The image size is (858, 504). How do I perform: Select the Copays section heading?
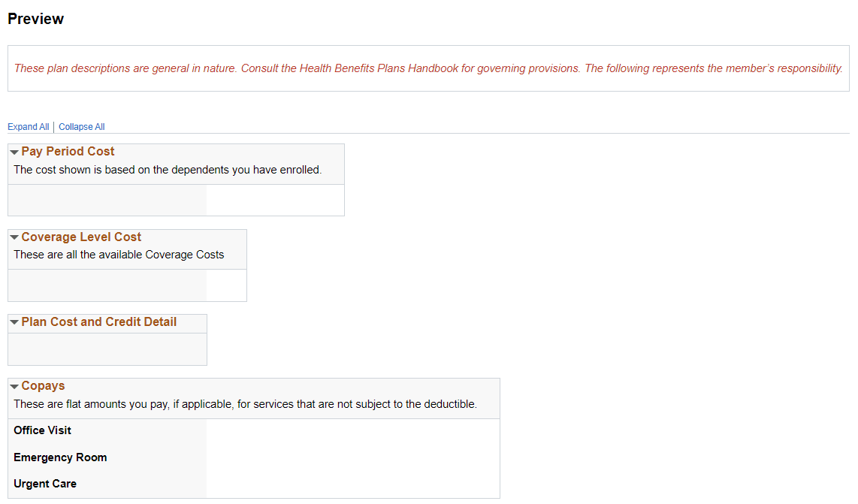(x=43, y=385)
